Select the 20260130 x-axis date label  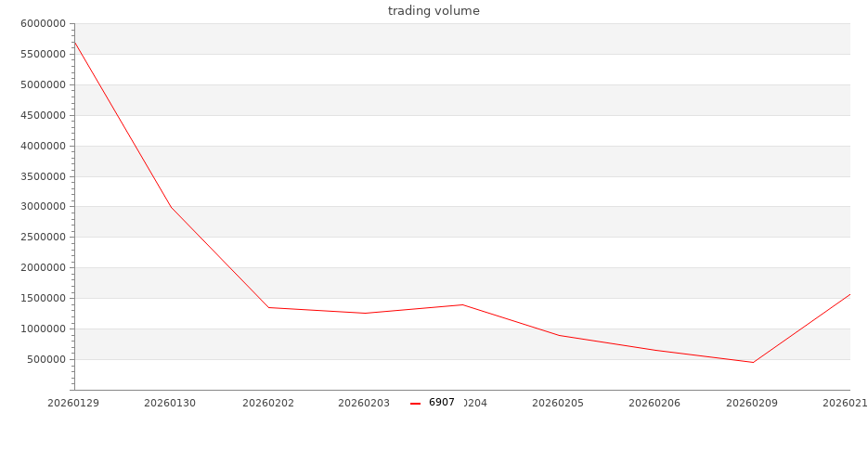coord(170,403)
